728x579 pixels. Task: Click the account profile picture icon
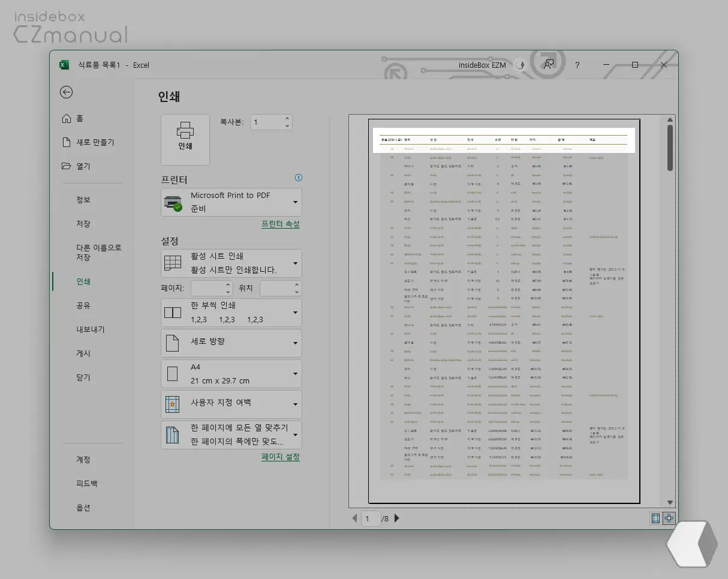click(x=520, y=65)
